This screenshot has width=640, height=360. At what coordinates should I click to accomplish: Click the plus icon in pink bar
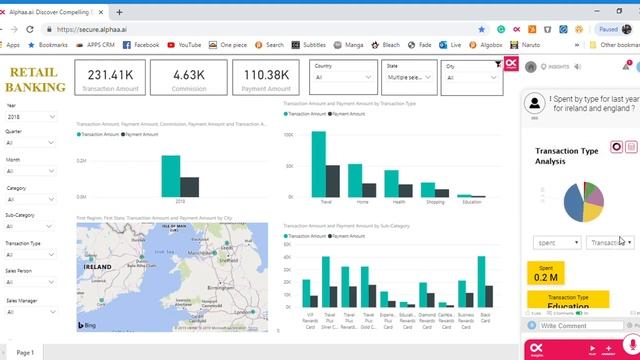609,349
